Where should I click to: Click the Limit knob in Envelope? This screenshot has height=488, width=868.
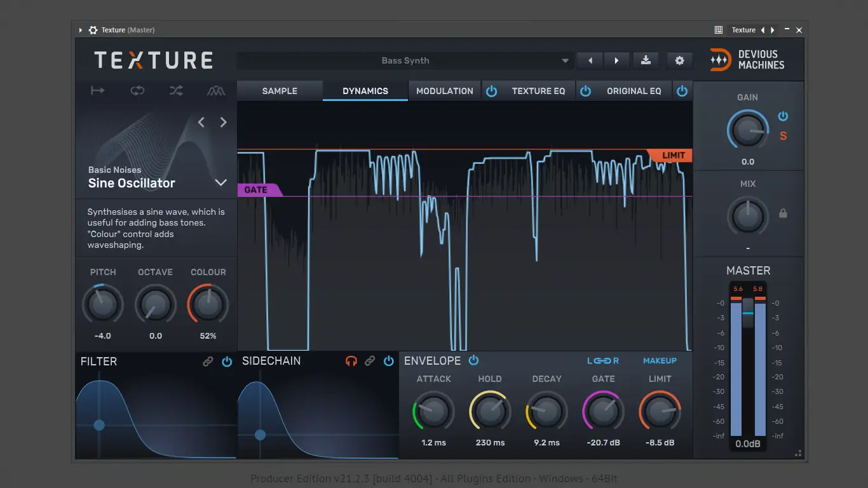(660, 411)
